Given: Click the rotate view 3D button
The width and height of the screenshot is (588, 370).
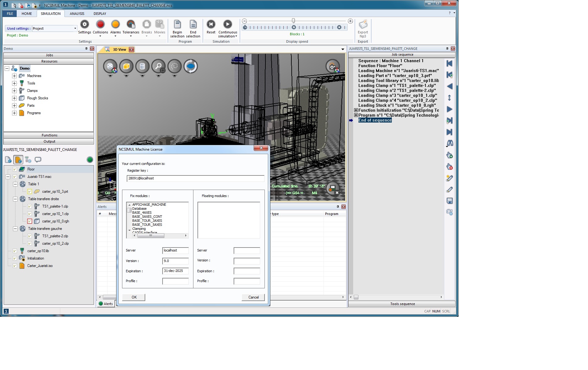Looking at the screenshot, I should [x=191, y=66].
